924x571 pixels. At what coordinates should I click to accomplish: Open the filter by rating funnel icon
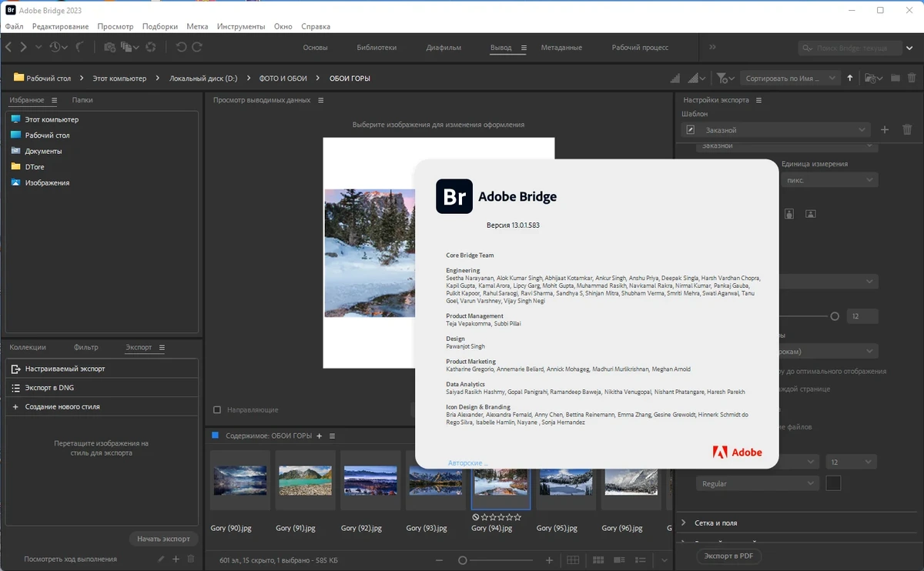point(725,78)
